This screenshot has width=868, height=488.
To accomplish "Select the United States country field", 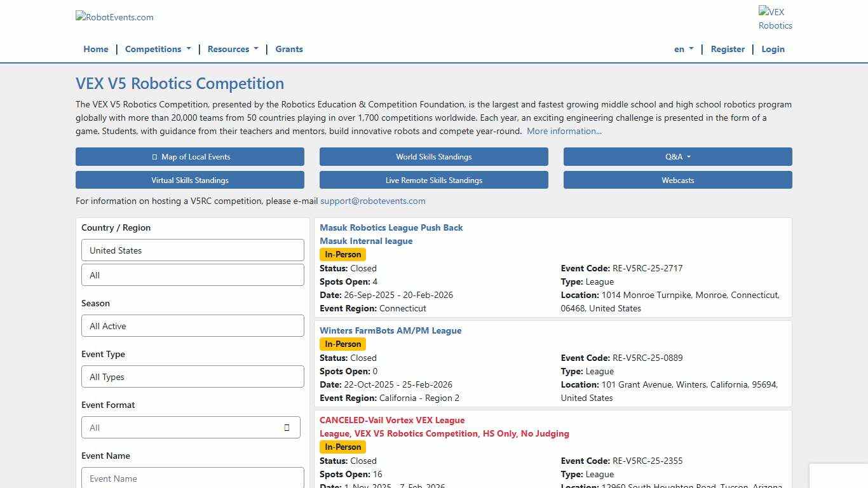I will click(x=193, y=250).
